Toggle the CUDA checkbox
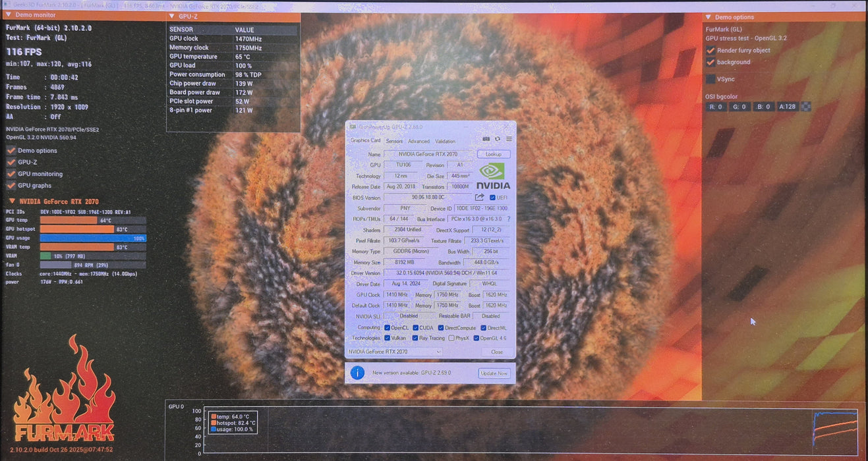Image resolution: width=868 pixels, height=461 pixels. click(416, 327)
